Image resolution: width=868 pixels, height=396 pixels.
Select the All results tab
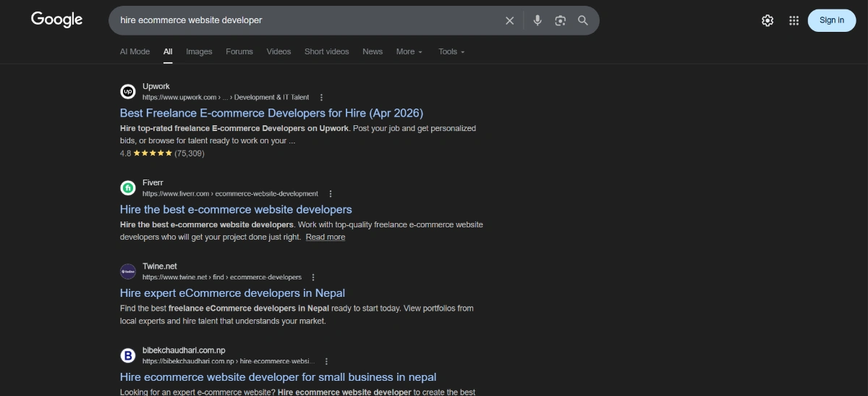[x=168, y=51]
